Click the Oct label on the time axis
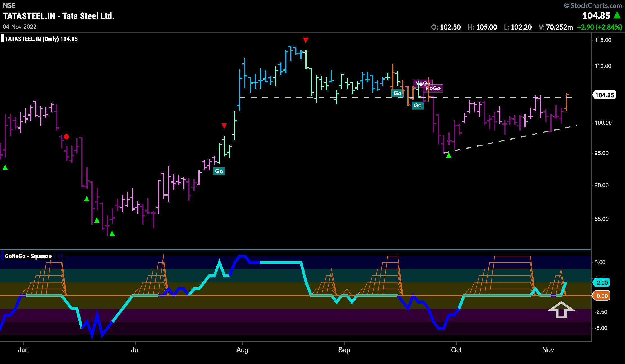This screenshot has width=625, height=364. (456, 350)
